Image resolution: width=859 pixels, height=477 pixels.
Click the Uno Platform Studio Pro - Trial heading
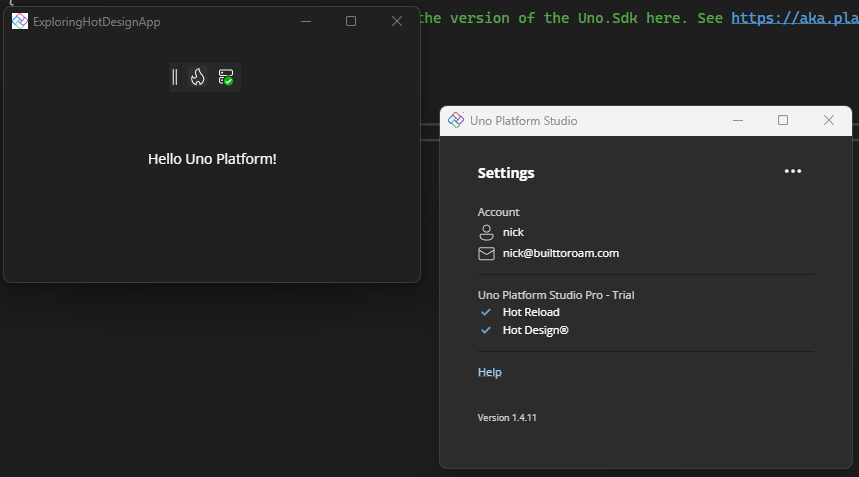tap(556, 295)
